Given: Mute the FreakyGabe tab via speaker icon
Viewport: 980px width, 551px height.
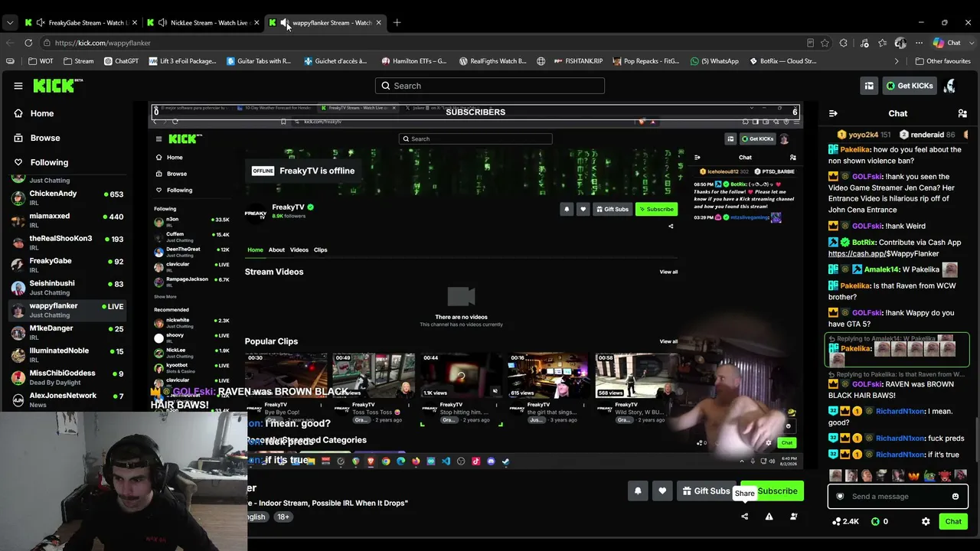Looking at the screenshot, I should (40, 23).
